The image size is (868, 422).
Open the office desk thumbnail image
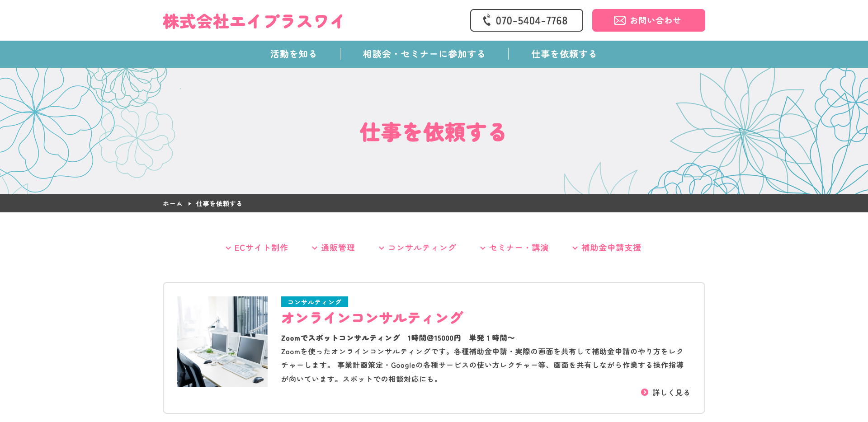222,342
